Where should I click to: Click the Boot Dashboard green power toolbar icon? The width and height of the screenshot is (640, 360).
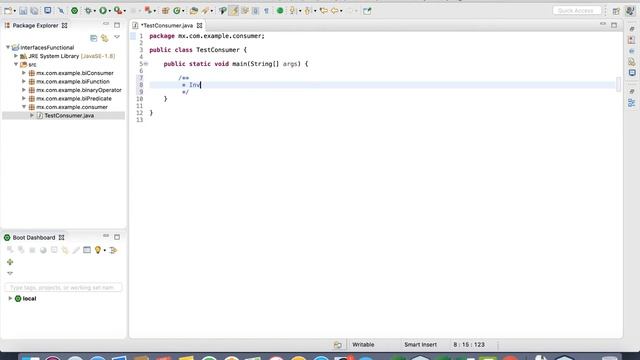tap(74, 11)
